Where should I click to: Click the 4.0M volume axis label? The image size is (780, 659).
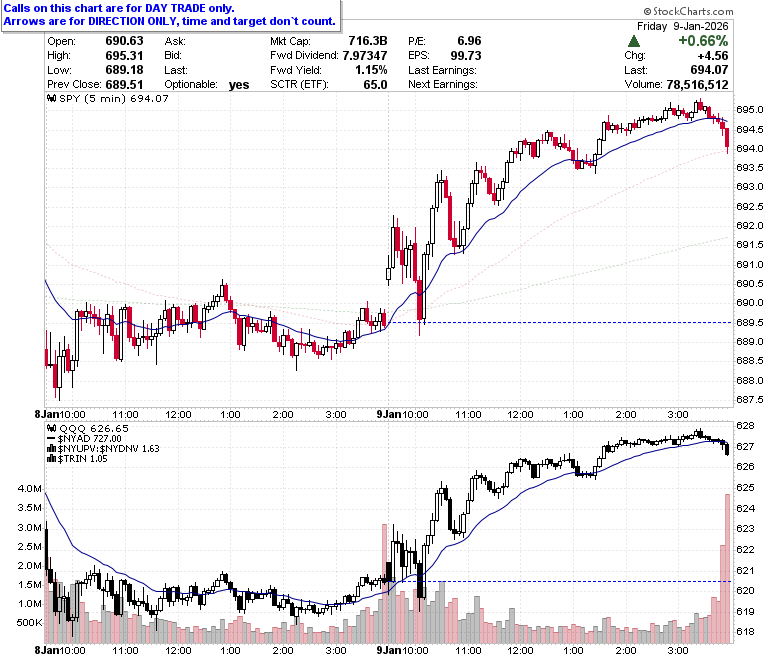[x=29, y=488]
